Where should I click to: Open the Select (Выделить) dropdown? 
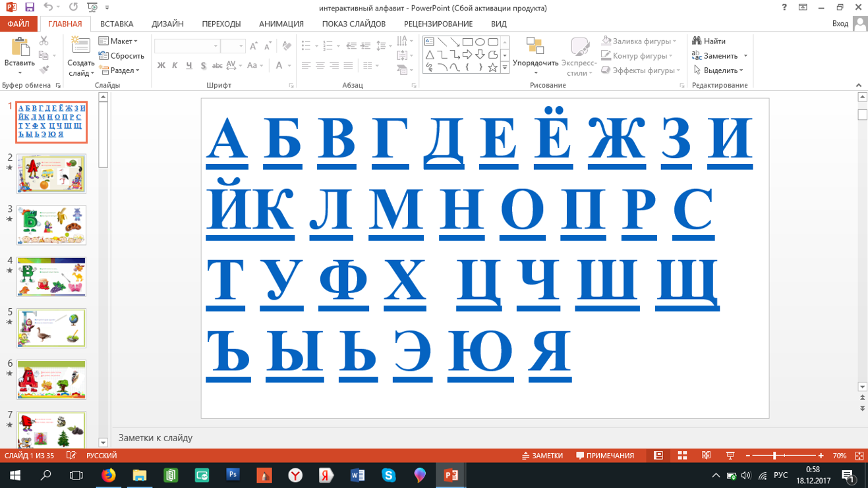tap(718, 70)
